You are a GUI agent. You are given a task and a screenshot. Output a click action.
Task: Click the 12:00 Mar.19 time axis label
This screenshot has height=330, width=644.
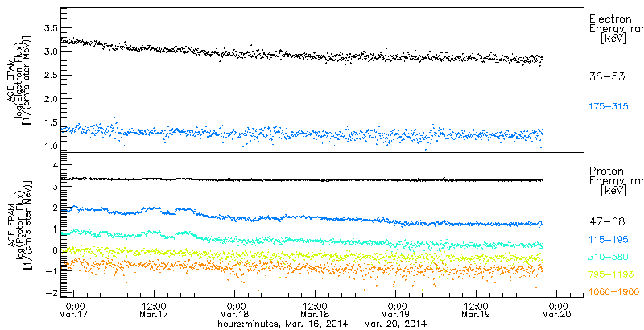[476, 311]
